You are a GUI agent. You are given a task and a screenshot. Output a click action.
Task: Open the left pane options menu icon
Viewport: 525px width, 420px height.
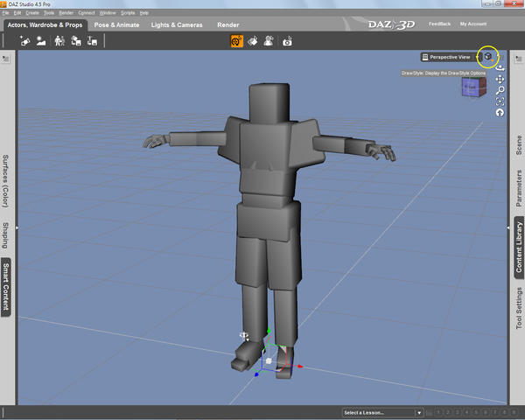pyautogui.click(x=7, y=59)
